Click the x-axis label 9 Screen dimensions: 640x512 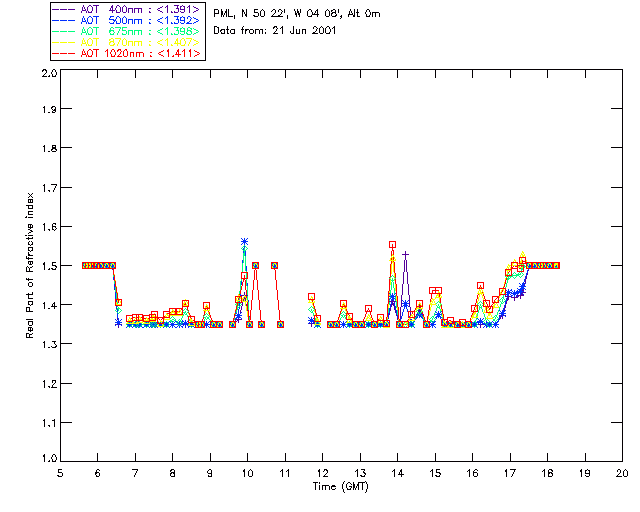[210, 474]
